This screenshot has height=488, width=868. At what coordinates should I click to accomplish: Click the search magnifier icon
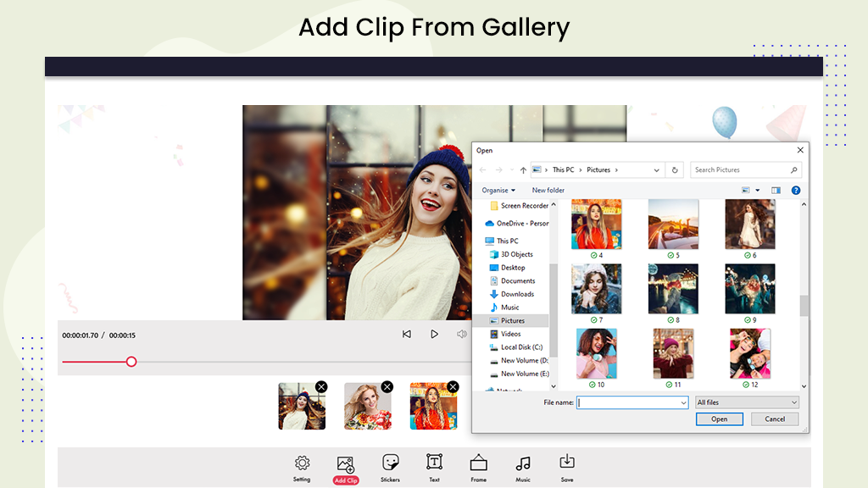click(793, 169)
